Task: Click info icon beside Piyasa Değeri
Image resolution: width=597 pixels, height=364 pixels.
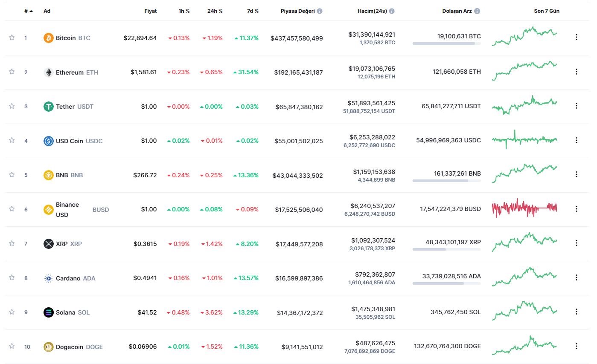Action: pos(320,11)
